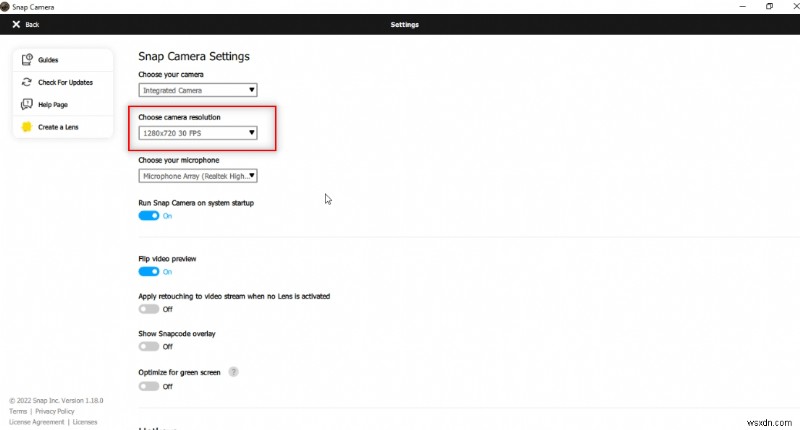Click the Choose camera resolution label

179,117
